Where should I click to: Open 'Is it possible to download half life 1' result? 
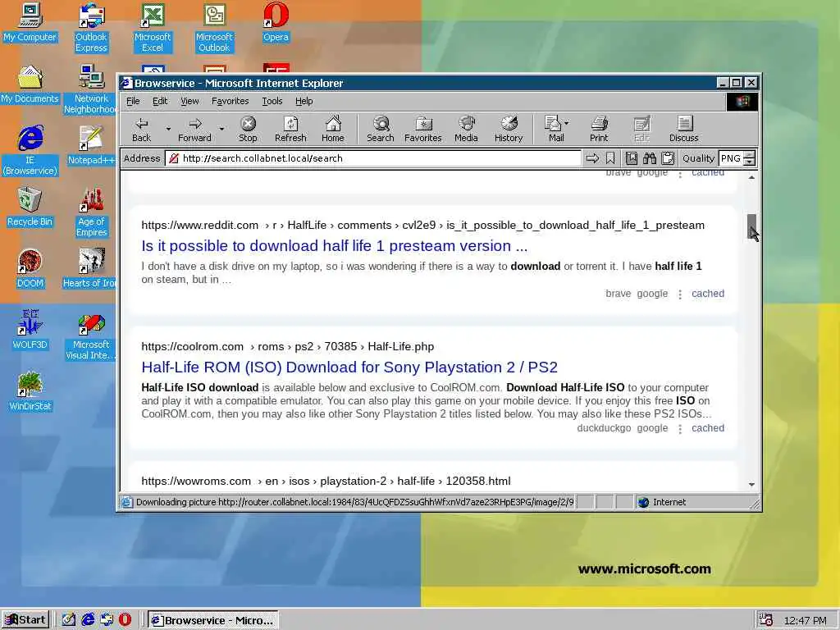click(335, 246)
